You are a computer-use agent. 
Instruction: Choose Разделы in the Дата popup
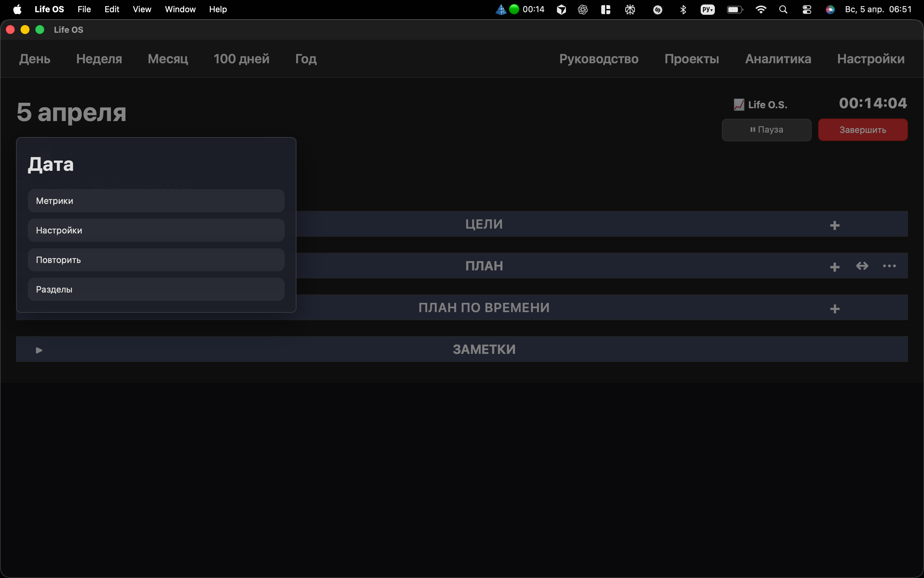point(156,289)
